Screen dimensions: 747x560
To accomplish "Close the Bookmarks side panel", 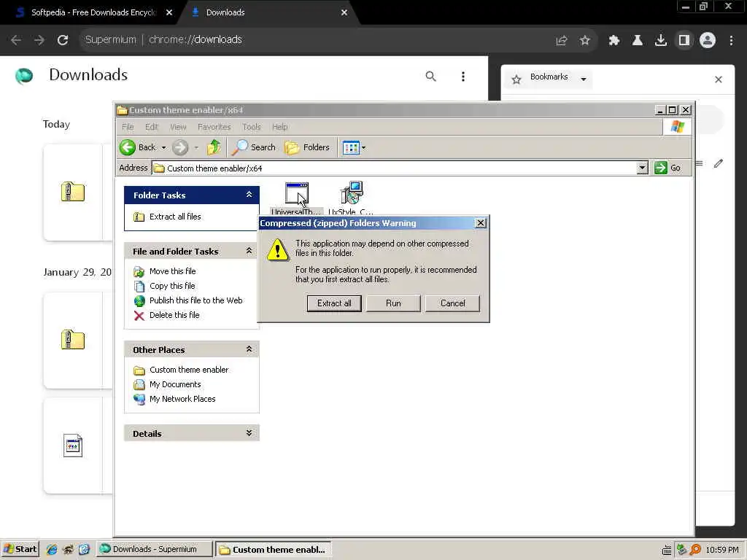I will (x=719, y=79).
